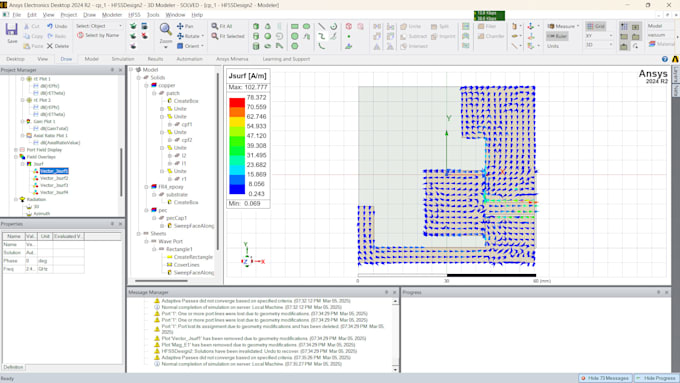Click Select by Name

[98, 35]
